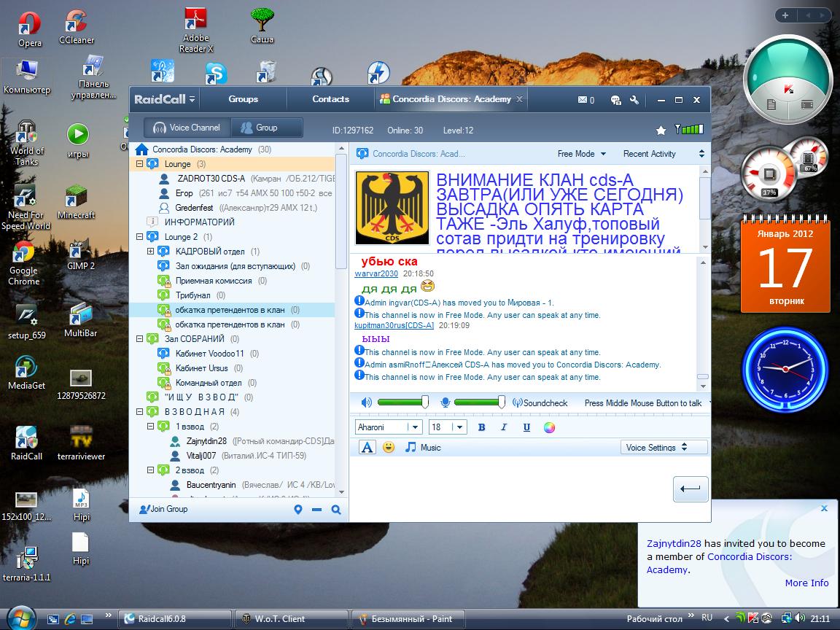840x630 pixels.
Task: Collapse the 2 взвод sub-channel
Action: (x=150, y=470)
